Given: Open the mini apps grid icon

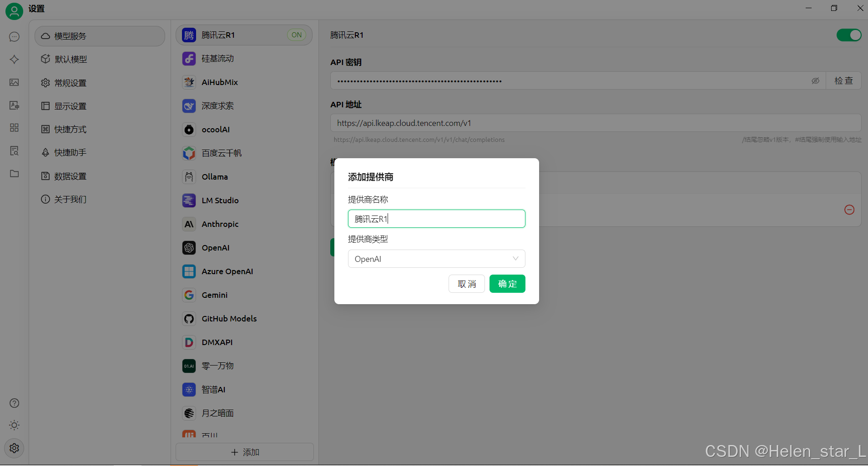Looking at the screenshot, I should click(14, 128).
